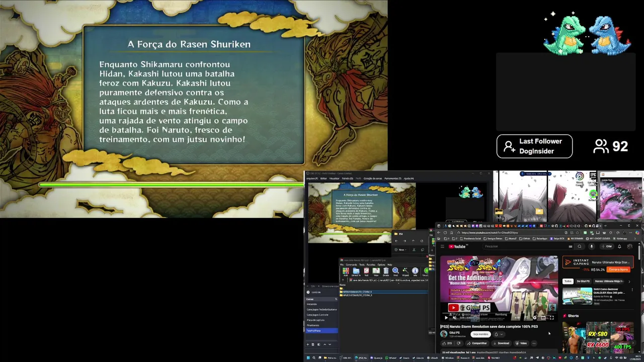Open options for SAIU Xbox 360 video
644x362 pixels.
pyautogui.click(x=632, y=290)
